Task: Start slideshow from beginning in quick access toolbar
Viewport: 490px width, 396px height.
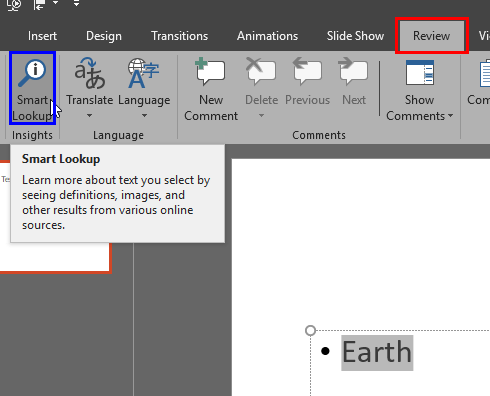Action: click(x=14, y=4)
